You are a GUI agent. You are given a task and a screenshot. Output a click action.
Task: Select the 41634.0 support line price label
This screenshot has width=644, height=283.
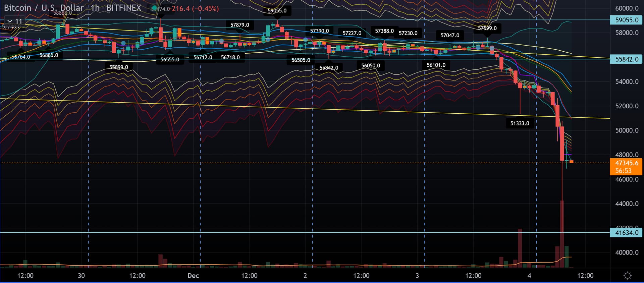point(626,233)
